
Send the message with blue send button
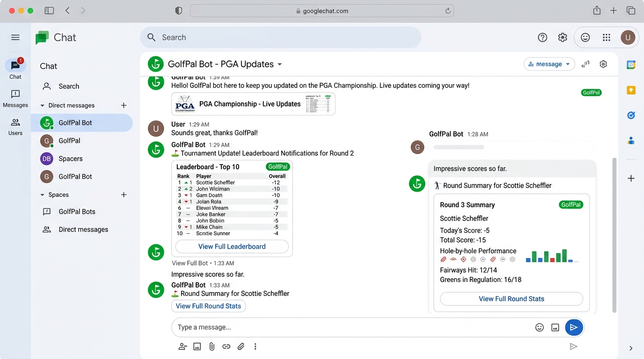pyautogui.click(x=574, y=328)
